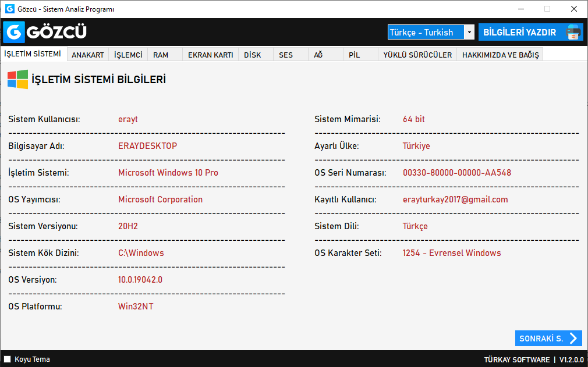Image resolution: width=588 pixels, height=367 pixels.
Task: Open the language dropdown arrow
Action: coord(469,32)
